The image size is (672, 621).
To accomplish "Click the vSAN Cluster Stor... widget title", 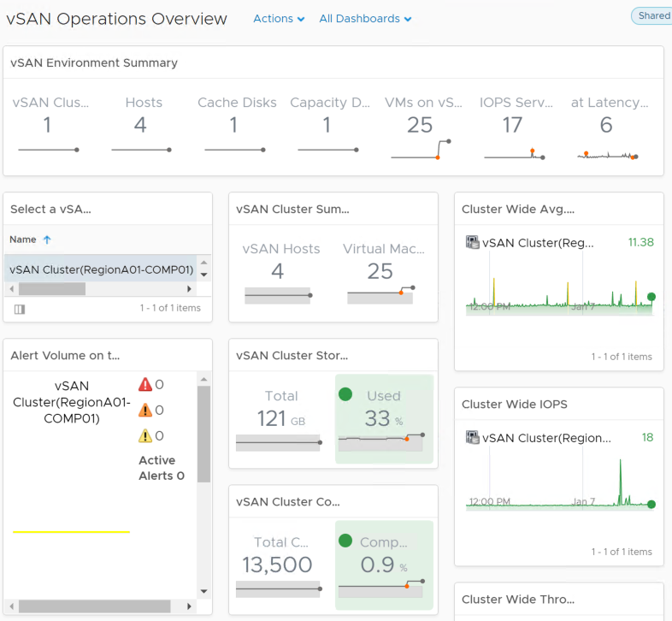I will 292,355.
